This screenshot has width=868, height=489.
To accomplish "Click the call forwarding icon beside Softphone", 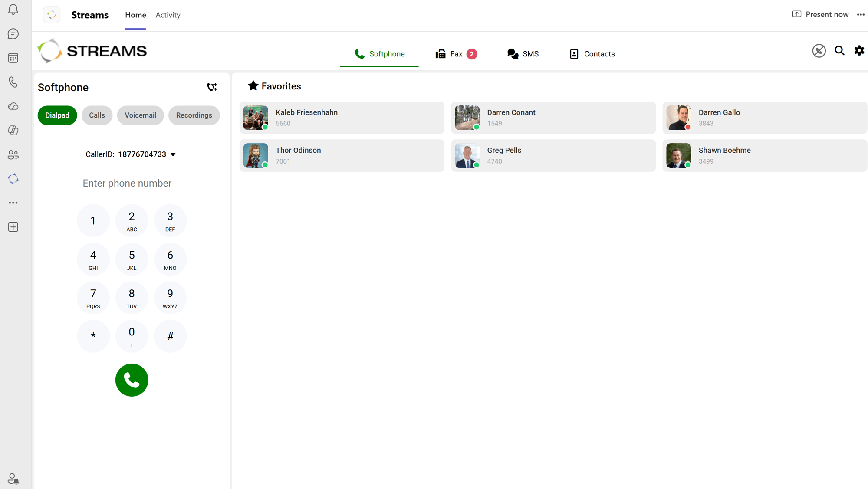I will click(212, 87).
